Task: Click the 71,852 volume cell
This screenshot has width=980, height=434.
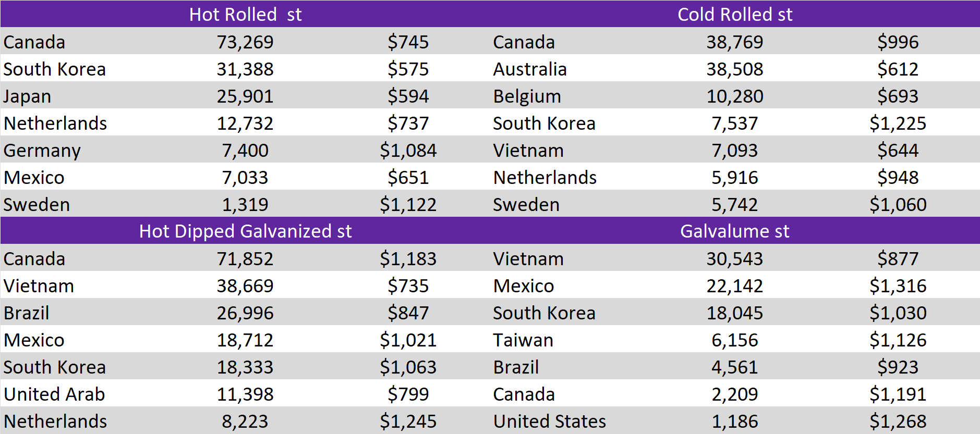Action: [245, 259]
